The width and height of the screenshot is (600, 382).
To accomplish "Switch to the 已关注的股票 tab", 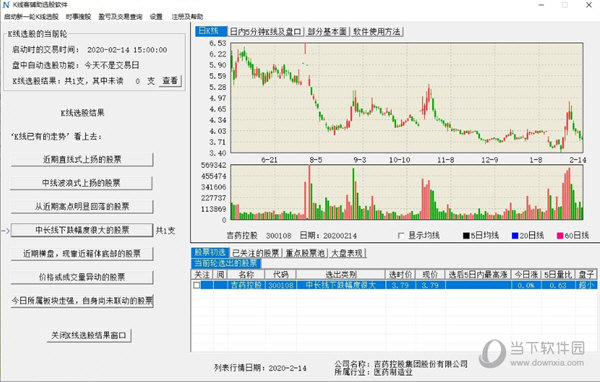I will click(256, 253).
